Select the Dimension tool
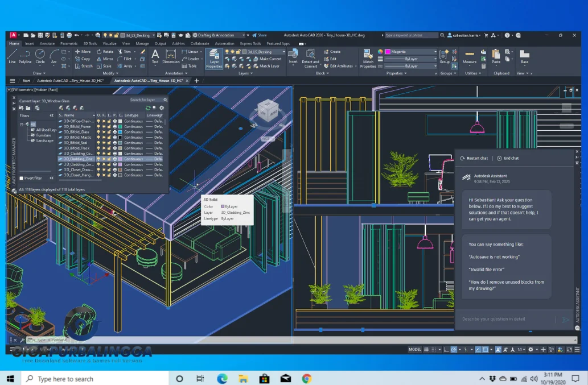The height and width of the screenshot is (385, 588). 171,56
